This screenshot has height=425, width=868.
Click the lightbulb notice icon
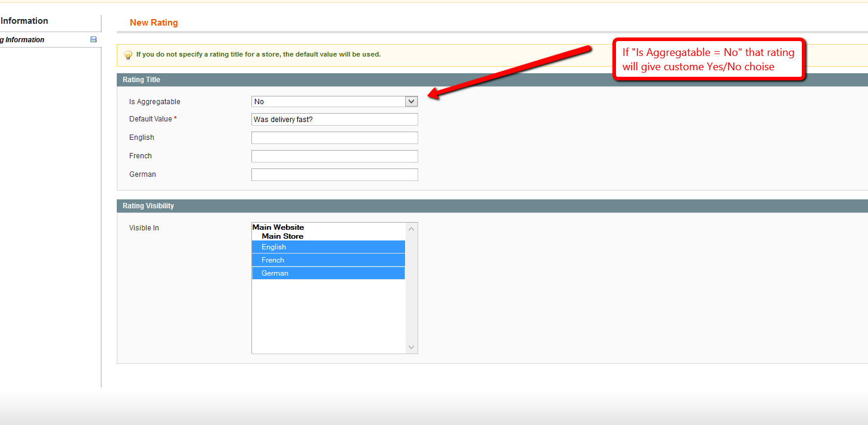click(x=127, y=55)
